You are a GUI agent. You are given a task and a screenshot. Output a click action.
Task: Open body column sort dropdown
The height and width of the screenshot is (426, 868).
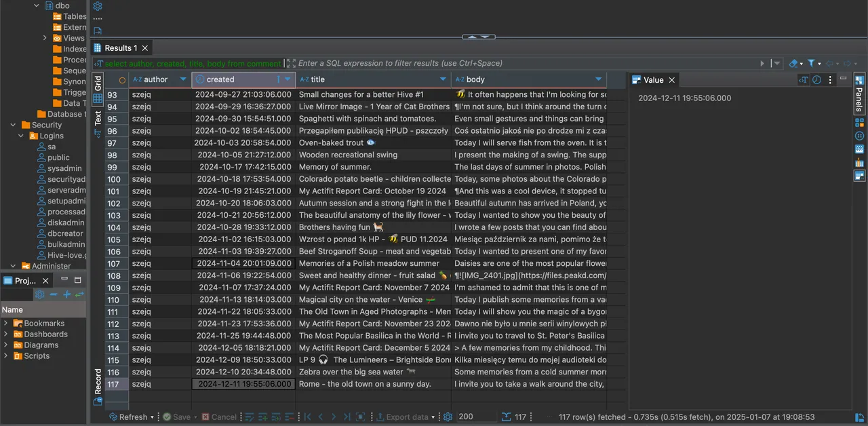(x=598, y=79)
